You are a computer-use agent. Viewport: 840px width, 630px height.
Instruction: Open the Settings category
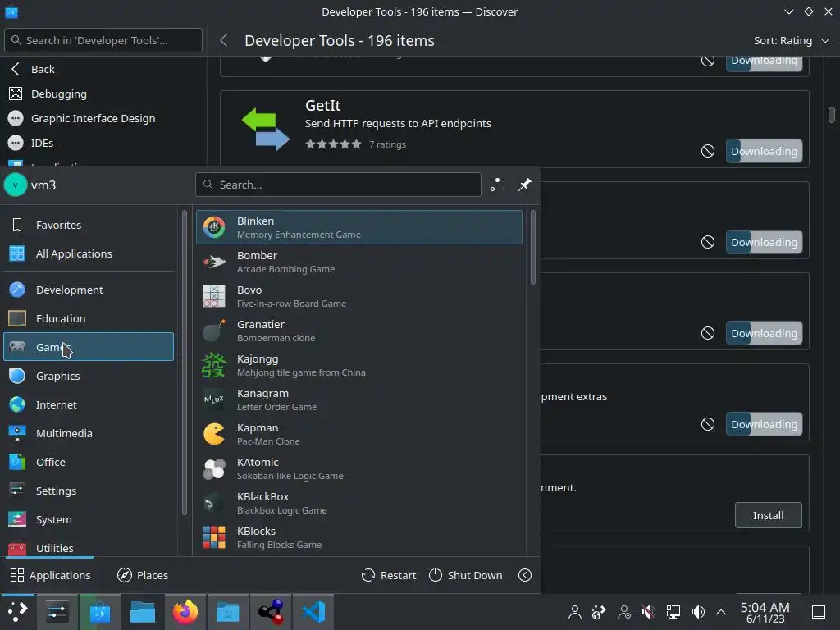pos(89,491)
